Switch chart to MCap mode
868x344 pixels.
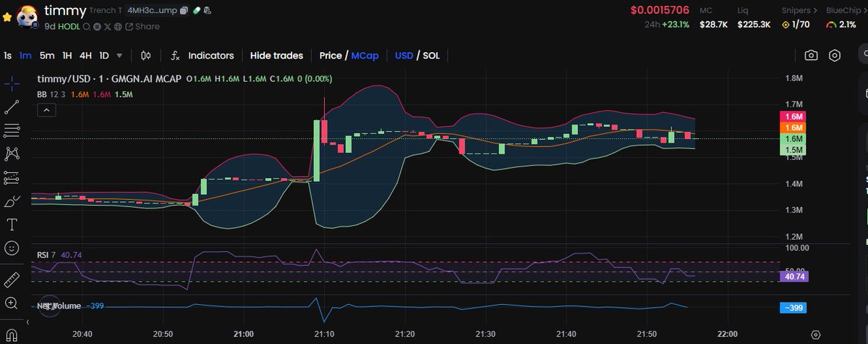point(365,56)
